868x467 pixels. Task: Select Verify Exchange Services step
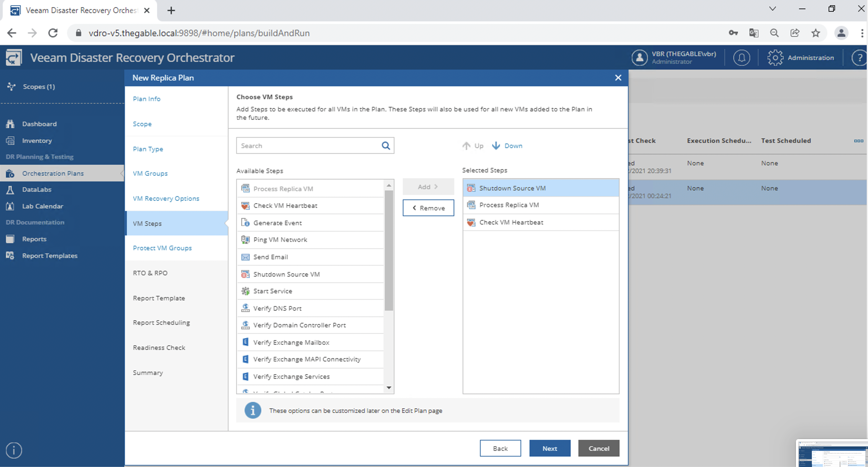coord(310,377)
